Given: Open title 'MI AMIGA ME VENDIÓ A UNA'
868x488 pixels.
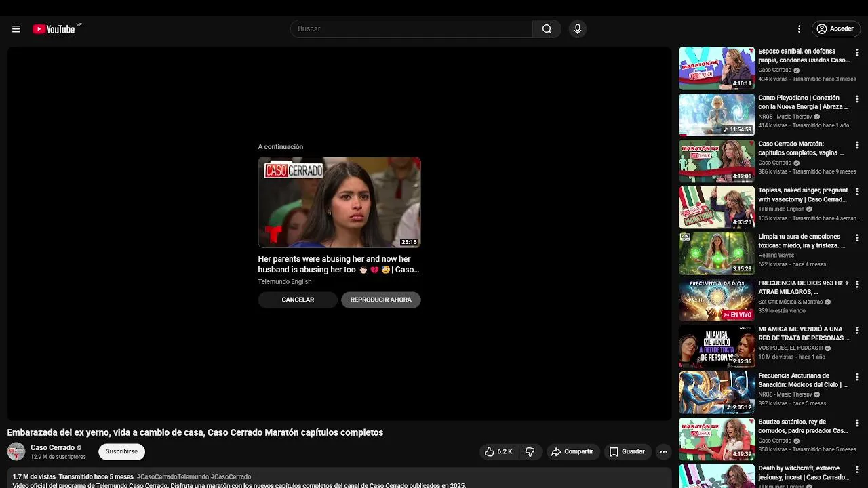Looking at the screenshot, I should click(x=804, y=333).
